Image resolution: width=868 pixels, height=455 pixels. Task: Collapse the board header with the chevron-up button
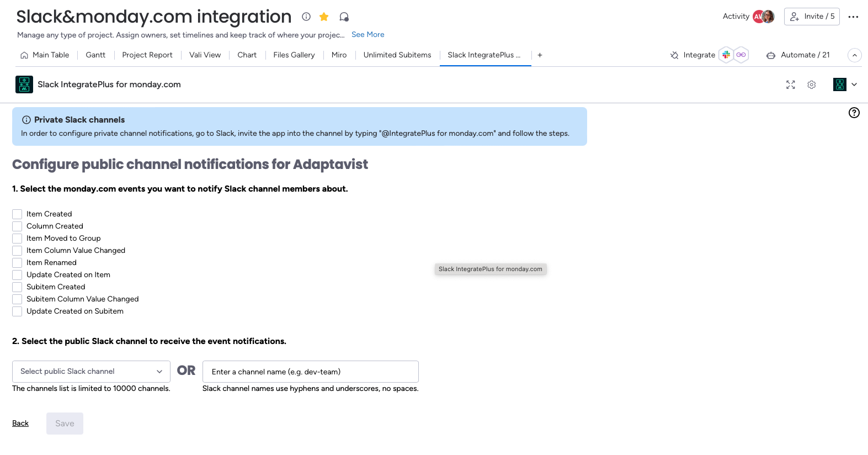click(854, 55)
